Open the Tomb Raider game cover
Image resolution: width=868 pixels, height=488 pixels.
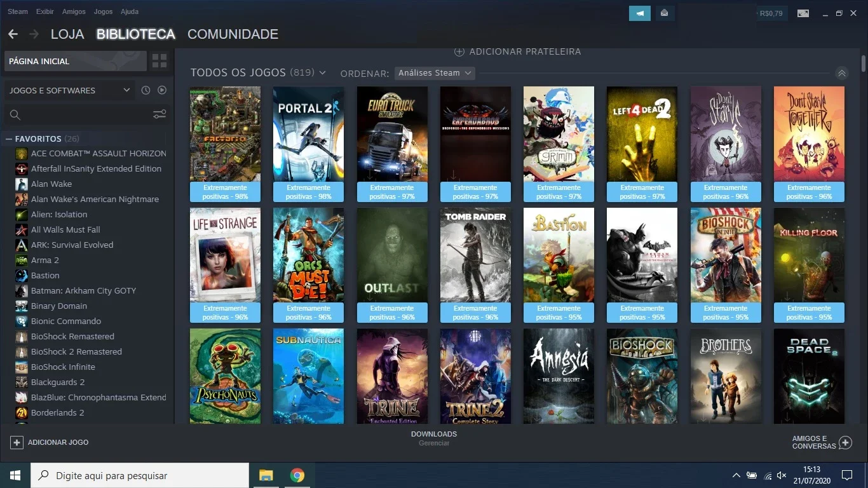click(475, 255)
